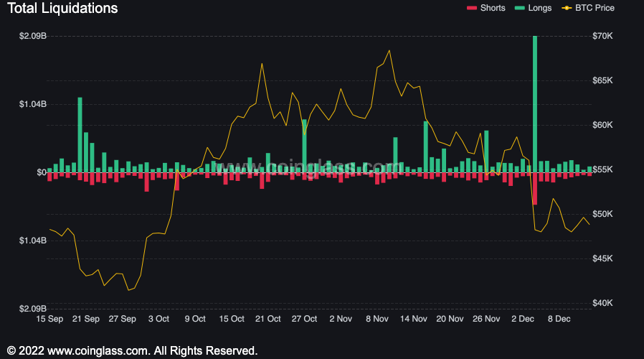Click the 3 Oct date label
The height and width of the screenshot is (359, 644).
click(158, 319)
